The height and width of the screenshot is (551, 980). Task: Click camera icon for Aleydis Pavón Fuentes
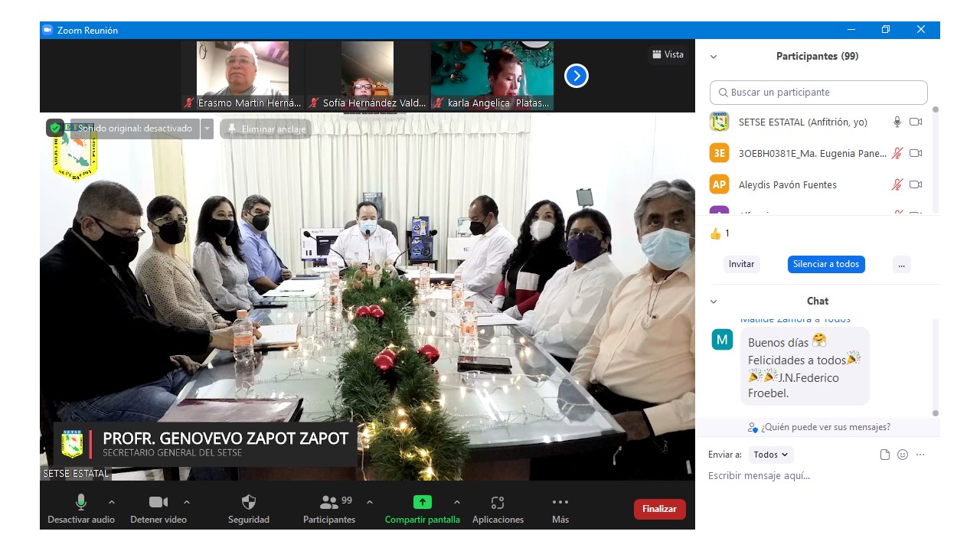[x=916, y=184]
